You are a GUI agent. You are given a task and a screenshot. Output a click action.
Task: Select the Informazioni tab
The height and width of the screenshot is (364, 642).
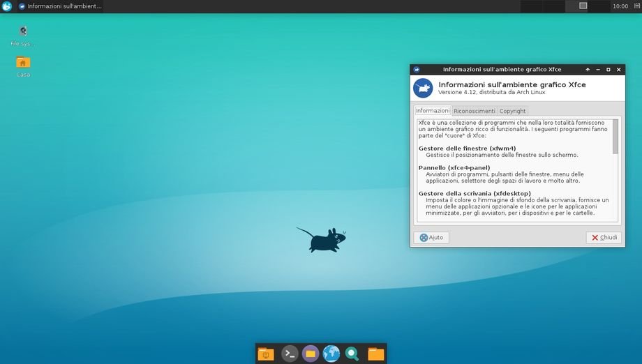(x=433, y=111)
